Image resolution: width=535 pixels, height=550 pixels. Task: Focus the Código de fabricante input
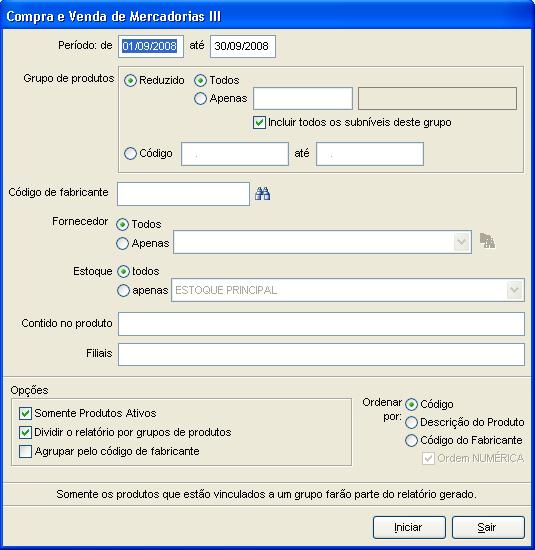(183, 194)
